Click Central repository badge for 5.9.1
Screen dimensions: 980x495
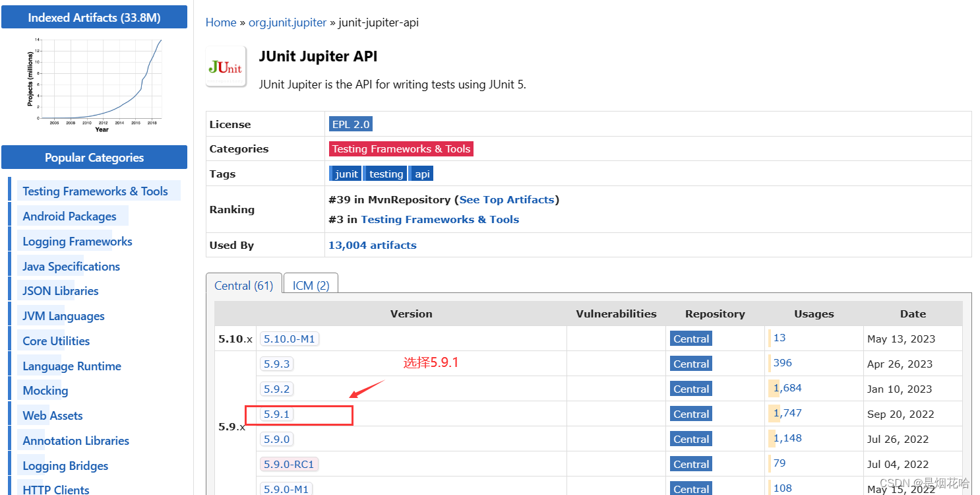coord(691,414)
